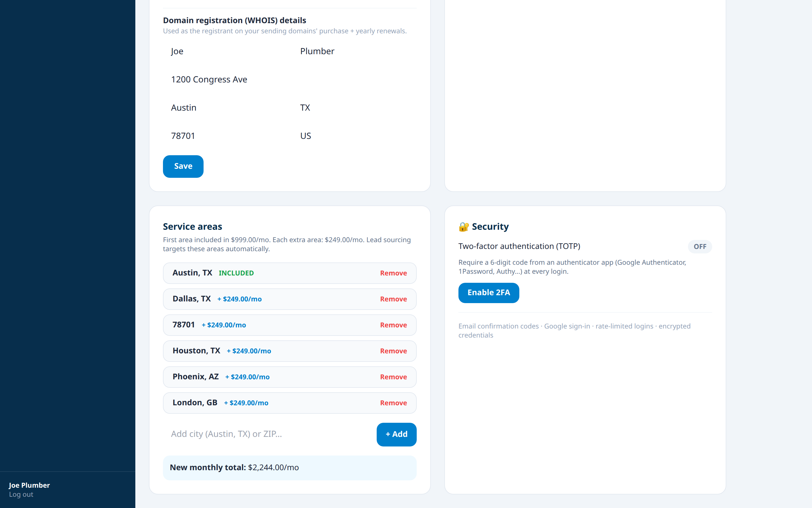Click Joe Plumber name in sidebar
Image resolution: width=812 pixels, height=508 pixels.
(29, 485)
